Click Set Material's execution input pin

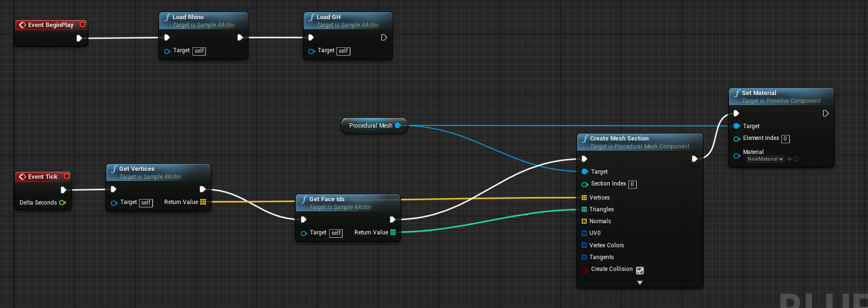tap(736, 114)
